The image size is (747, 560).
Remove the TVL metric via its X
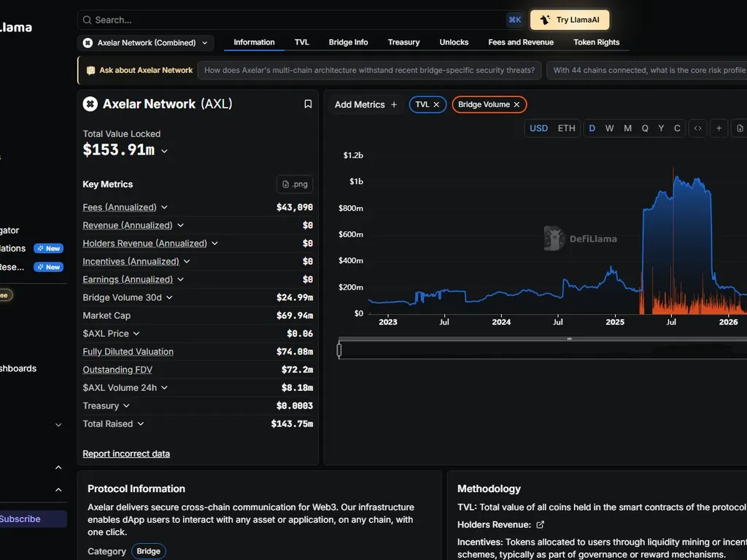pos(436,105)
